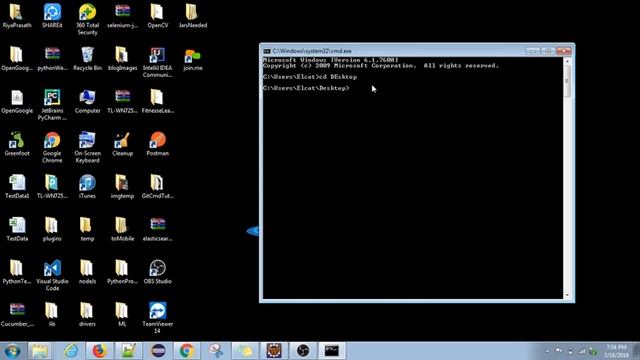Launch Visual Studio Code shortcut
Image resolution: width=640 pixels, height=360 pixels.
[52, 276]
